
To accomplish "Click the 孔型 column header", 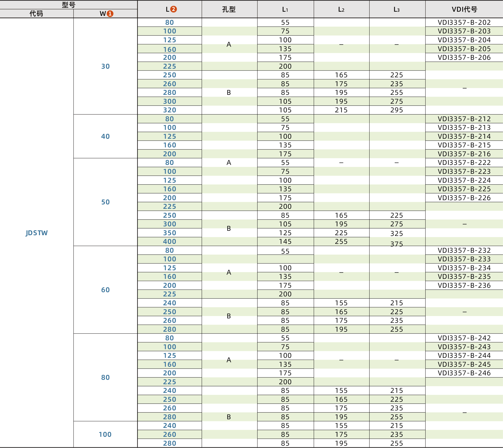I will click(x=229, y=9).
